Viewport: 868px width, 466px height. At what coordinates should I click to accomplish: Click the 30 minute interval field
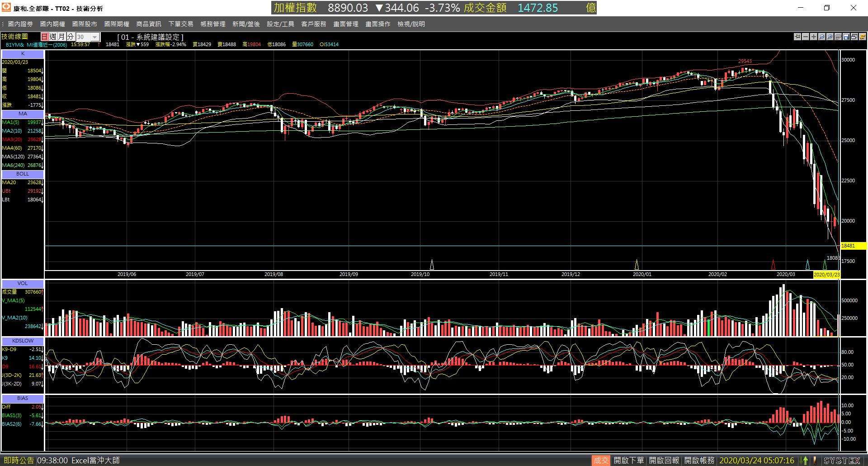84,37
